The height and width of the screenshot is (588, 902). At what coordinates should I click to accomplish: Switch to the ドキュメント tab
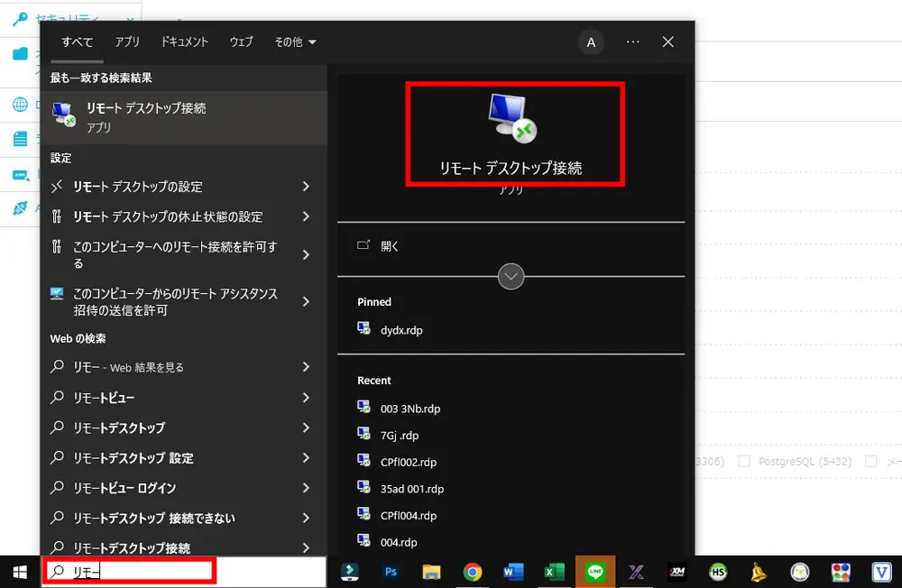(x=184, y=41)
